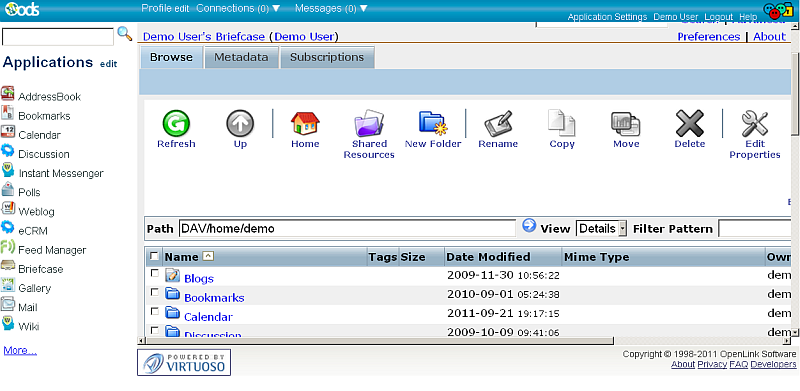This screenshot has height=391, width=800.
Task: Toggle the select-all checkbox in header
Action: 155,256
